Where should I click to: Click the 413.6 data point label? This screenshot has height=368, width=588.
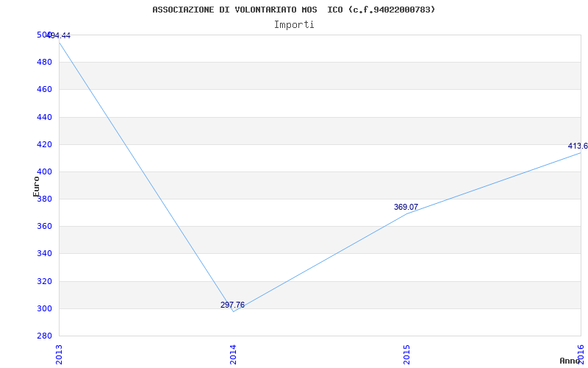578,146
